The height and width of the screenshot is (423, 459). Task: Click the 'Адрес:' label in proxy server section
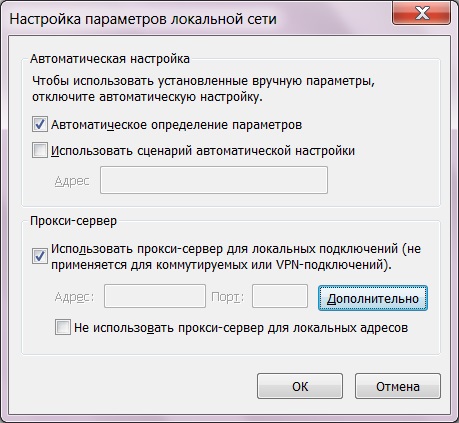[x=74, y=296]
